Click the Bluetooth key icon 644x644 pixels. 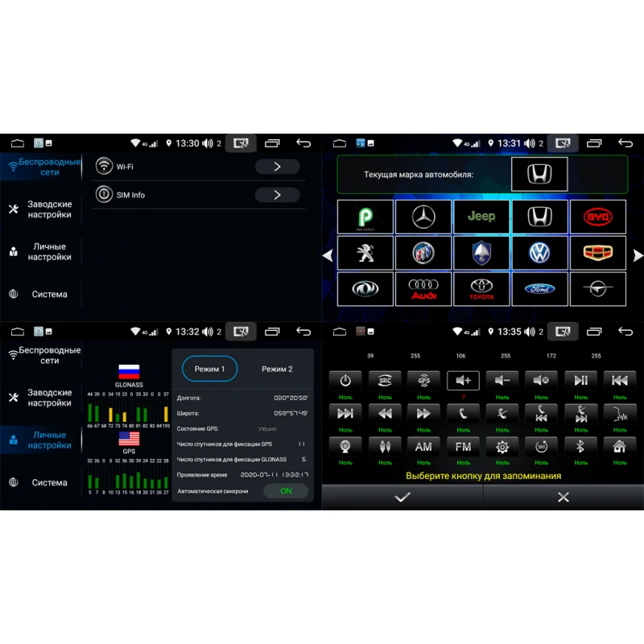[x=580, y=446]
